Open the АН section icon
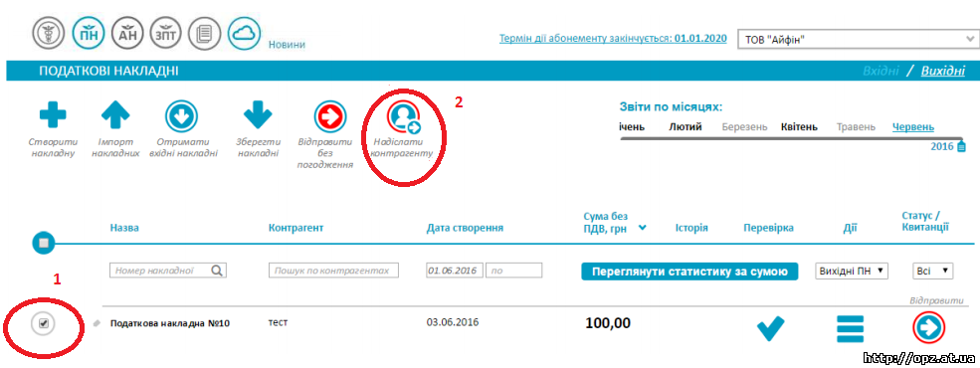Image resolution: width=980 pixels, height=368 pixels. [x=127, y=34]
